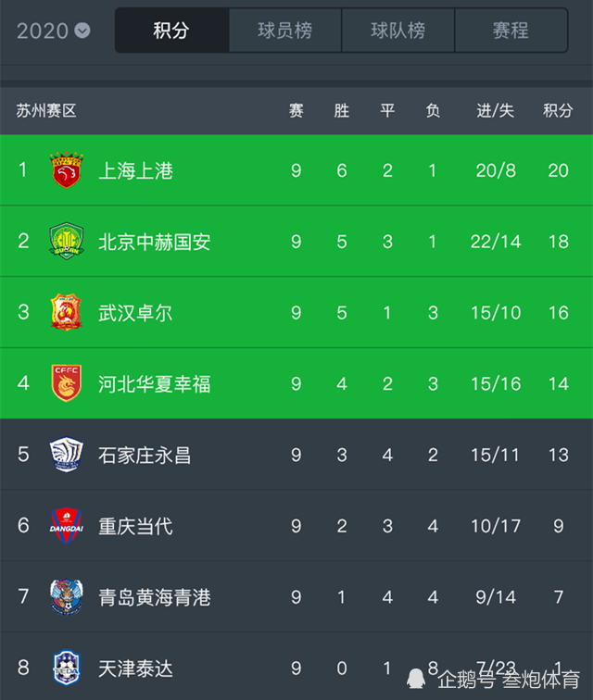Viewport: 593px width, 700px height.
Task: Click the 苏州赛区 group header label
Action: pyautogui.click(x=46, y=111)
